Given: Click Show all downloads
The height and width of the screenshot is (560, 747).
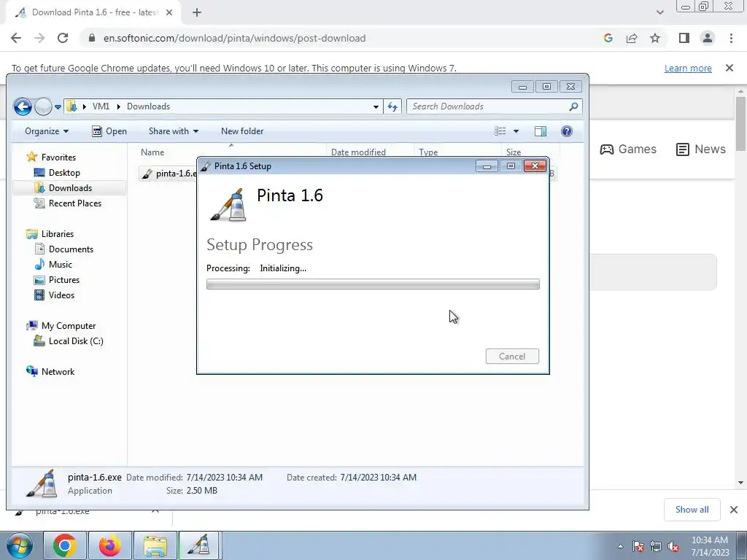Looking at the screenshot, I should [692, 510].
